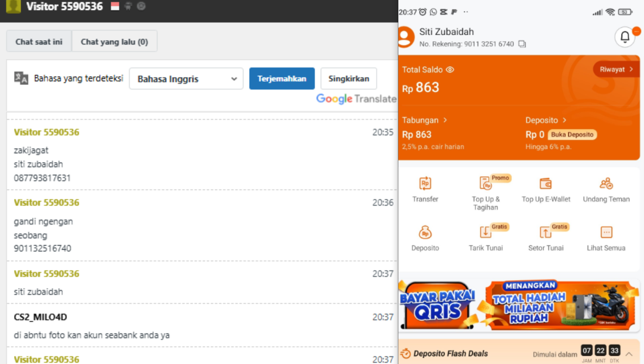Viewport: 644px width, 364px height.
Task: Click 'Hingga 6% p.a.' deposit rate text
Action: click(548, 146)
